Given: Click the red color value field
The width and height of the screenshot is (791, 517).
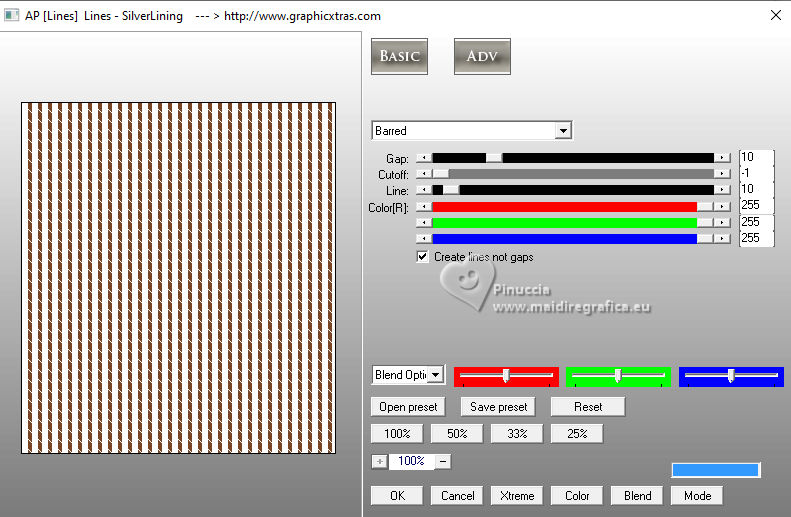Looking at the screenshot, I should pos(756,205).
